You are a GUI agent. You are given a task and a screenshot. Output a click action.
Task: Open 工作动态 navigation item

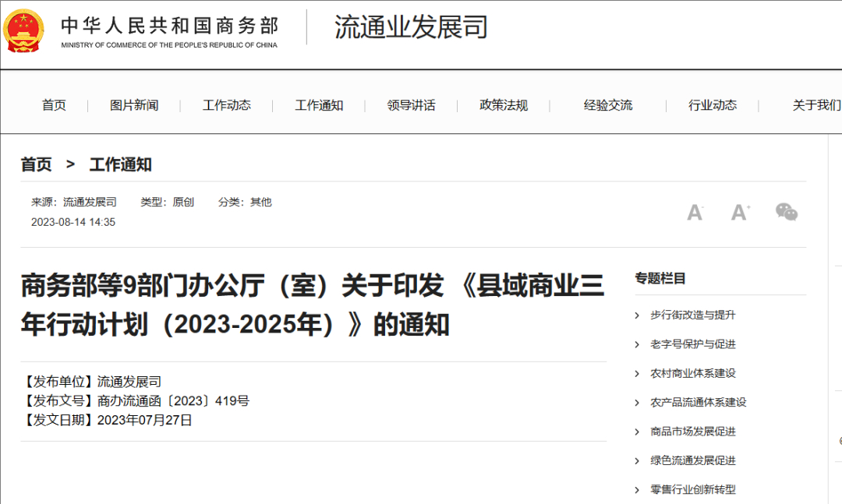point(227,105)
